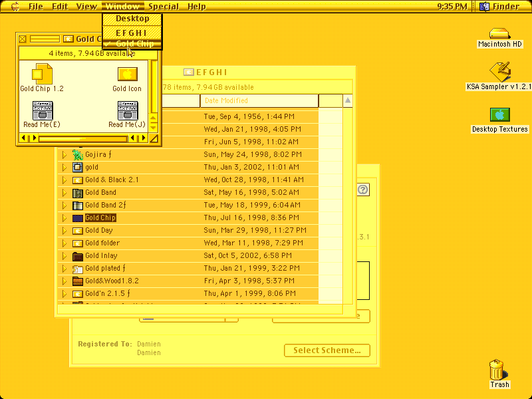Expand the Gold&Wood1.8.2 folder
Screen dimensions: 532x399
point(64,281)
